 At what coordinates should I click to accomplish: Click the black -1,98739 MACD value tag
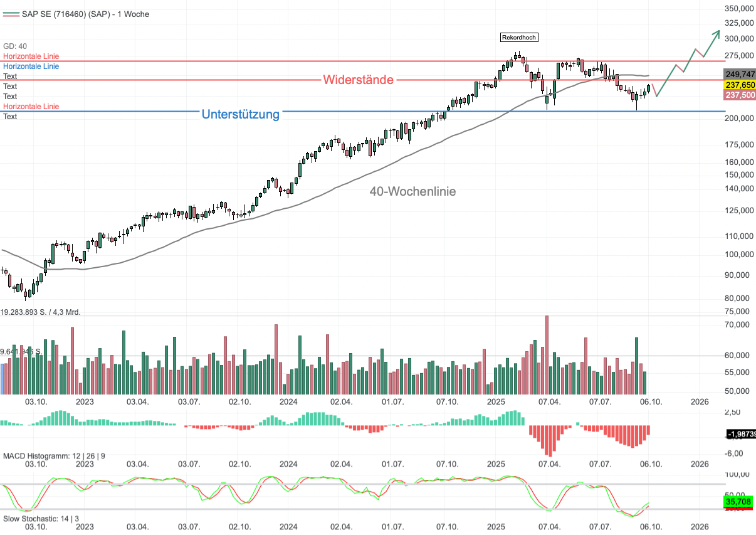(x=740, y=435)
